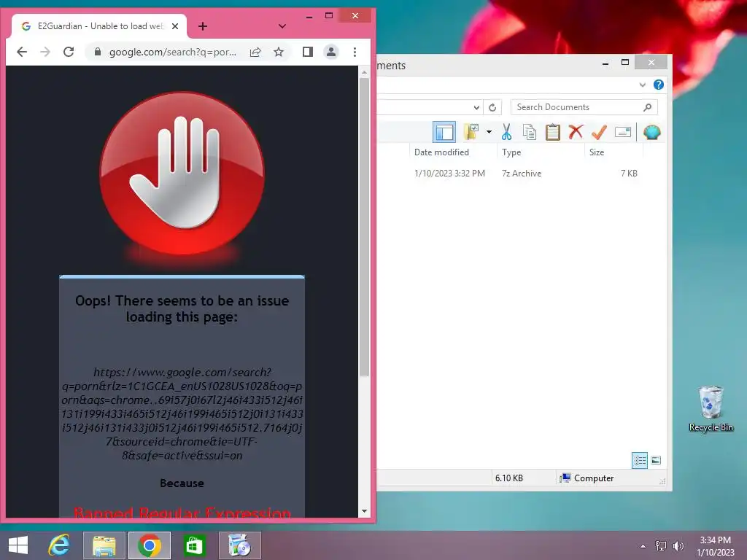Click the Explorer folder properties icon
The height and width of the screenshot is (560, 747).
pos(471,132)
